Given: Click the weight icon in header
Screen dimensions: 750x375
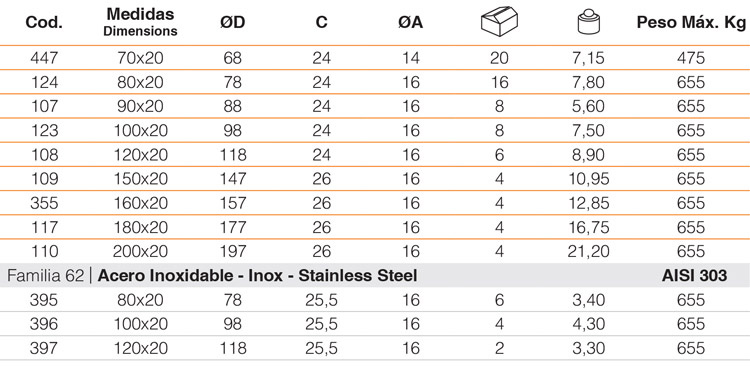Looking at the screenshot, I should coord(588,22).
